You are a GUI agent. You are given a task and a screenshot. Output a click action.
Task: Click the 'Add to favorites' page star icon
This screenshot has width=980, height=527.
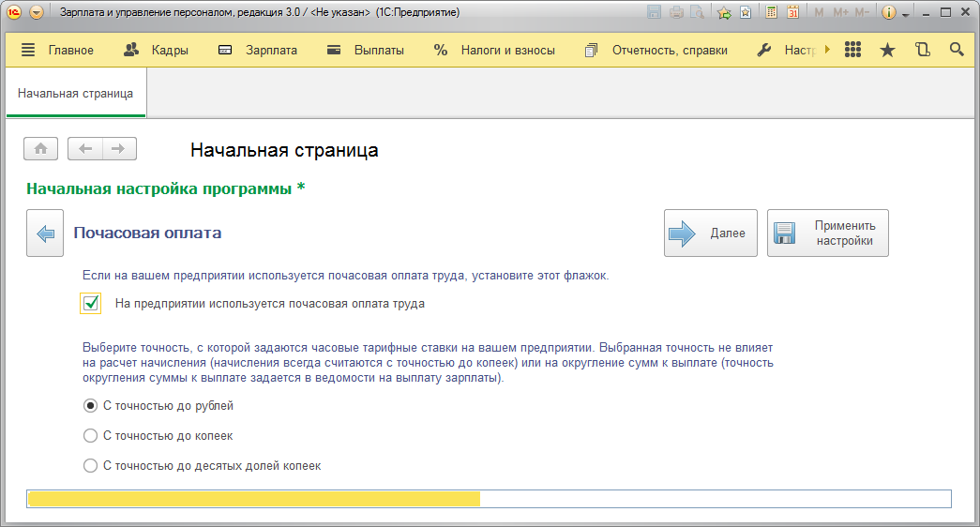click(746, 12)
